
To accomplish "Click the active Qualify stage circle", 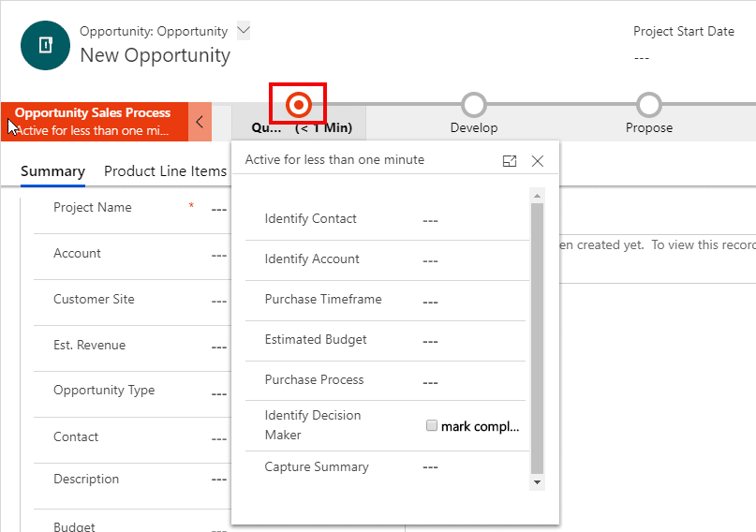I will pos(298,104).
